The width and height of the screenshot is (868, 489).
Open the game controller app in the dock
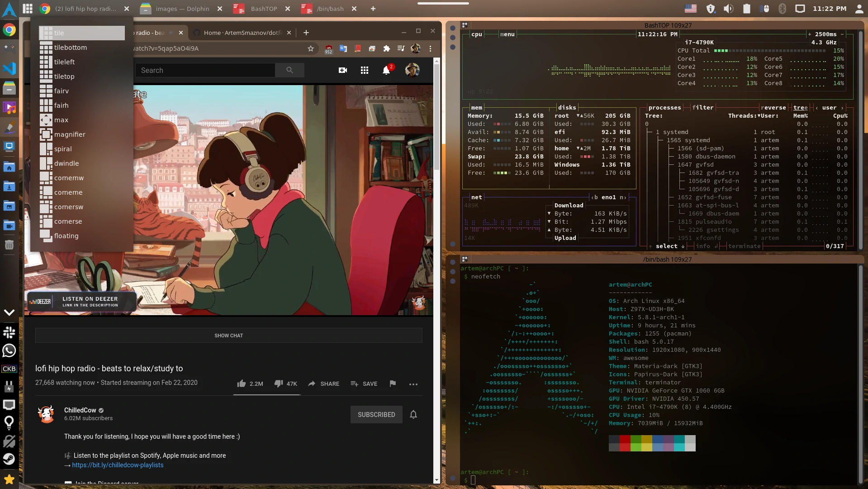click(x=9, y=47)
